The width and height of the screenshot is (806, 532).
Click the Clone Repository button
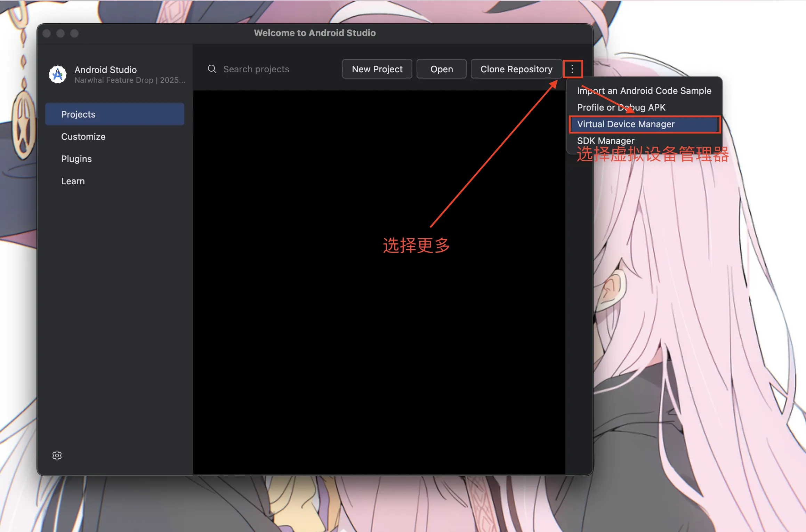point(516,69)
